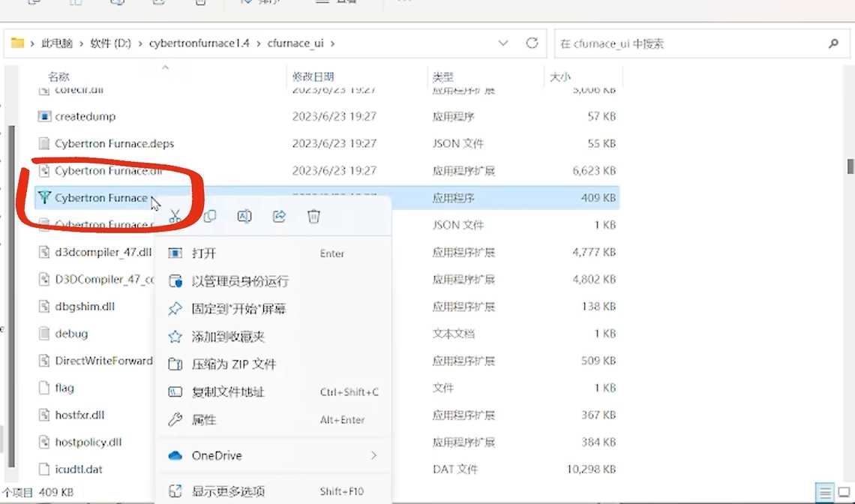Click the star favorites icon in menu

click(175, 337)
